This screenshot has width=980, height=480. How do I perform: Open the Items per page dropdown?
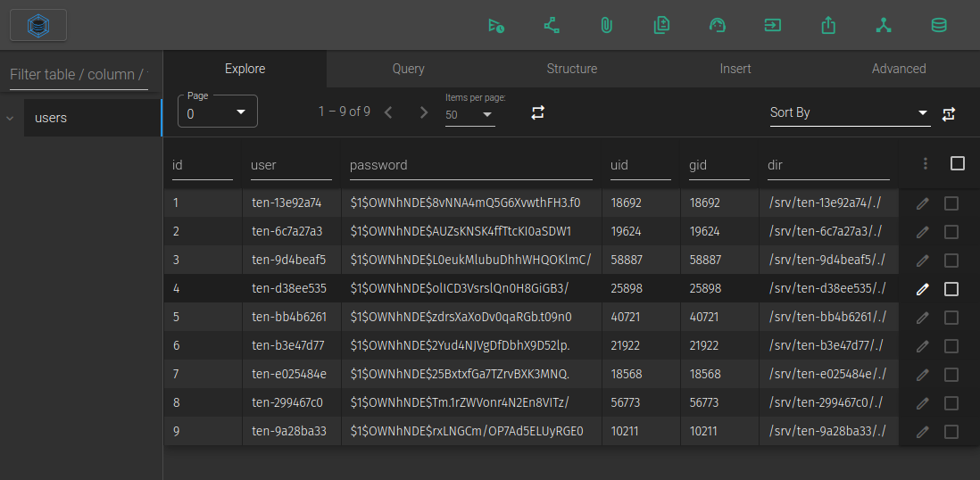click(x=469, y=114)
